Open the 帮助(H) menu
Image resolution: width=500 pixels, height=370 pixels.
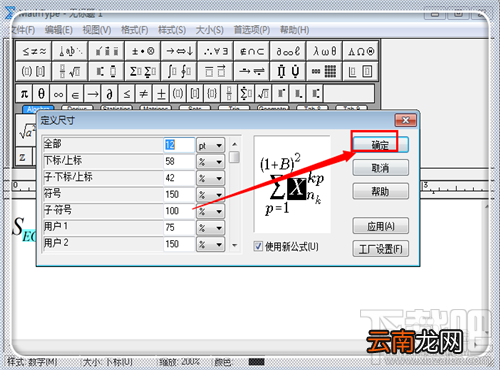294,30
